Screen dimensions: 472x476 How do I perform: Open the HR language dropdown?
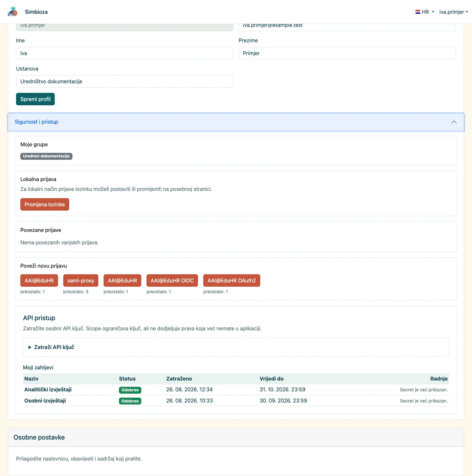425,12
